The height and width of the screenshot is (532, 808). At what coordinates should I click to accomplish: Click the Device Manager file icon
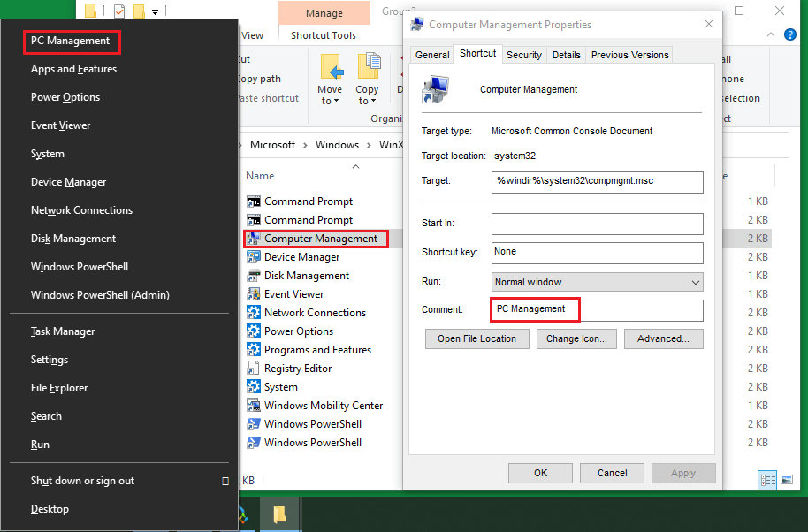pyautogui.click(x=254, y=257)
